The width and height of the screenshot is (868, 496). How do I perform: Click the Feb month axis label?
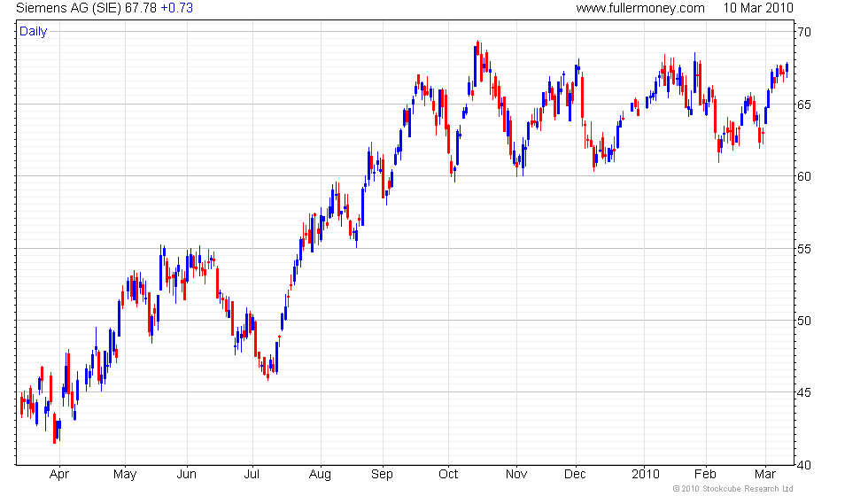[x=705, y=475]
